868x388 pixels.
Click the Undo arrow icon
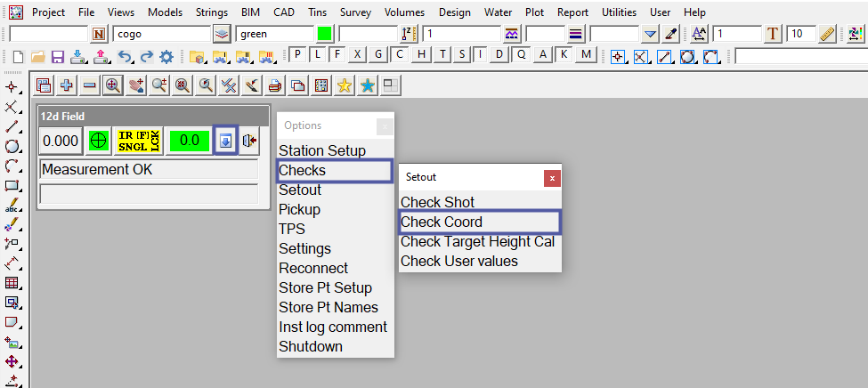126,56
